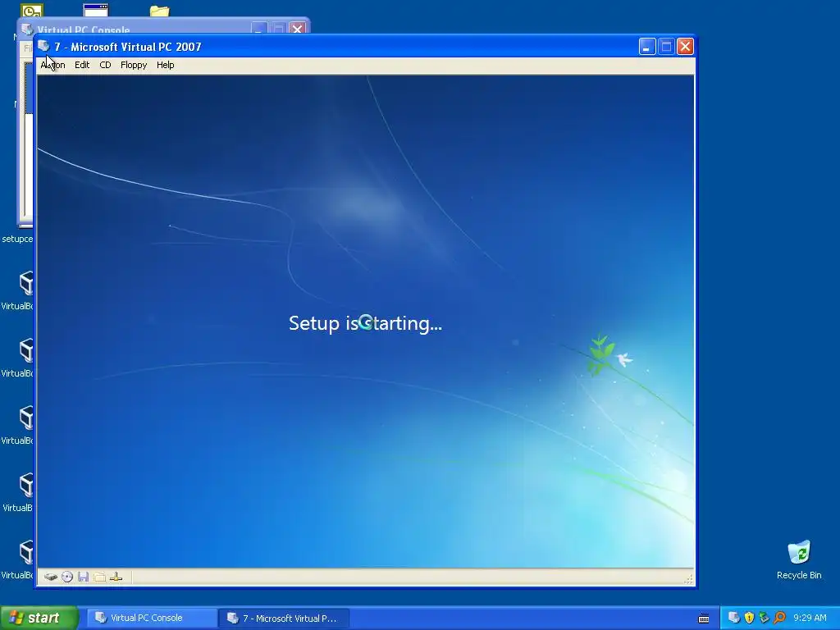The image size is (840, 630).
Task: Open the Help menu
Action: pos(165,65)
